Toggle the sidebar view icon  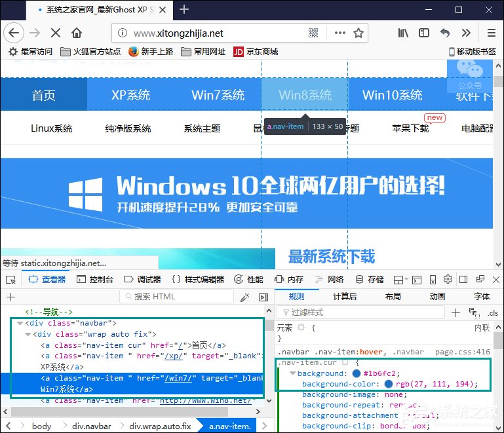424,33
